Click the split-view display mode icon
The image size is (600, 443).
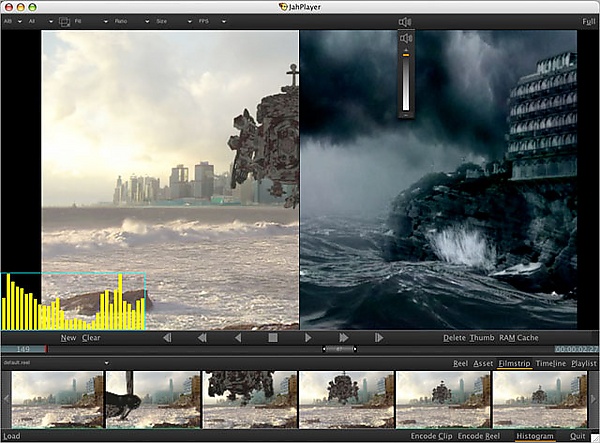pos(66,21)
